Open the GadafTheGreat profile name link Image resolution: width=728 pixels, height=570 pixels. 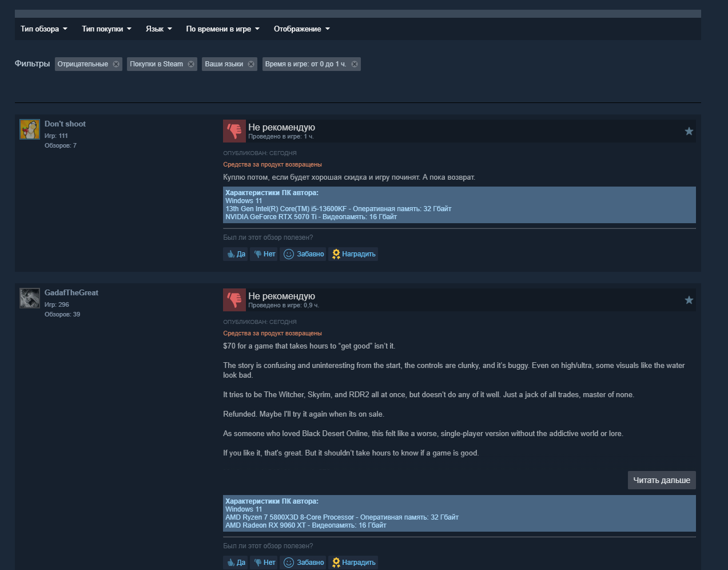pyautogui.click(x=71, y=292)
